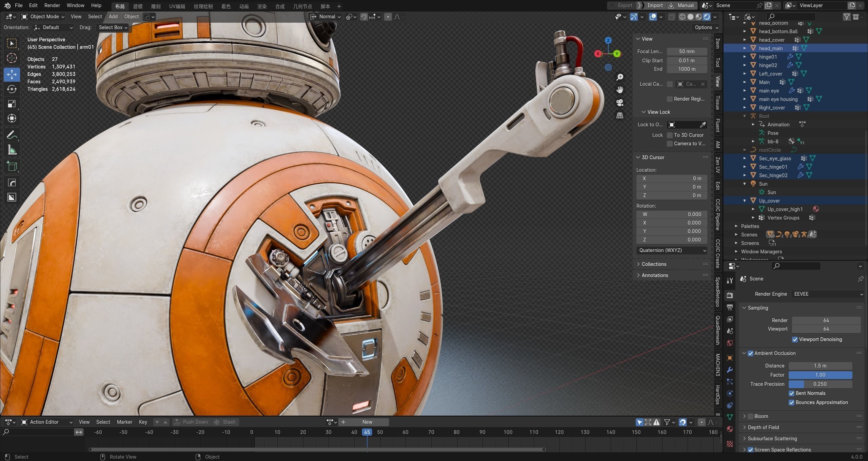
Task: Toggle Bent Normals checkbox
Action: [x=791, y=393]
